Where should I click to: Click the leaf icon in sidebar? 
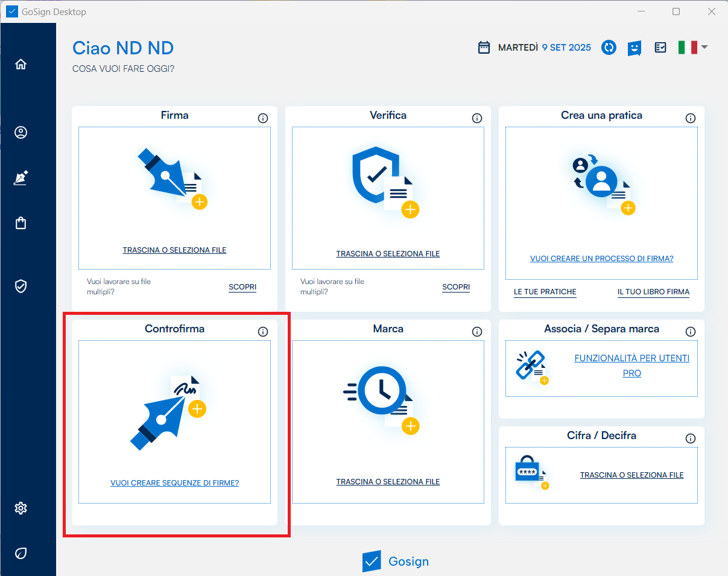coord(21,553)
